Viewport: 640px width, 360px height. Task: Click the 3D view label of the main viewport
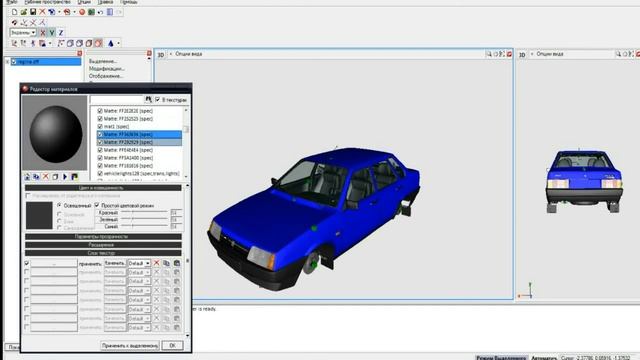[161, 54]
